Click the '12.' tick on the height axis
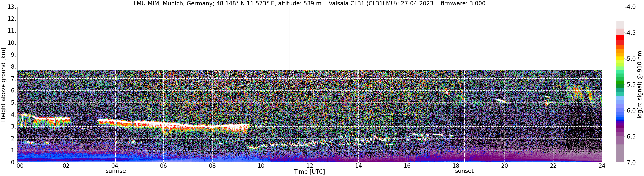The width and height of the screenshot is (644, 176). click(x=12, y=19)
